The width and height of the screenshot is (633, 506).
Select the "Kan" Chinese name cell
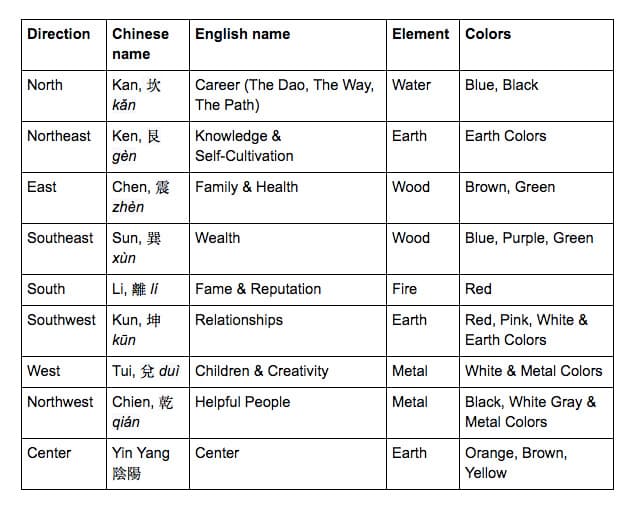[x=137, y=95]
